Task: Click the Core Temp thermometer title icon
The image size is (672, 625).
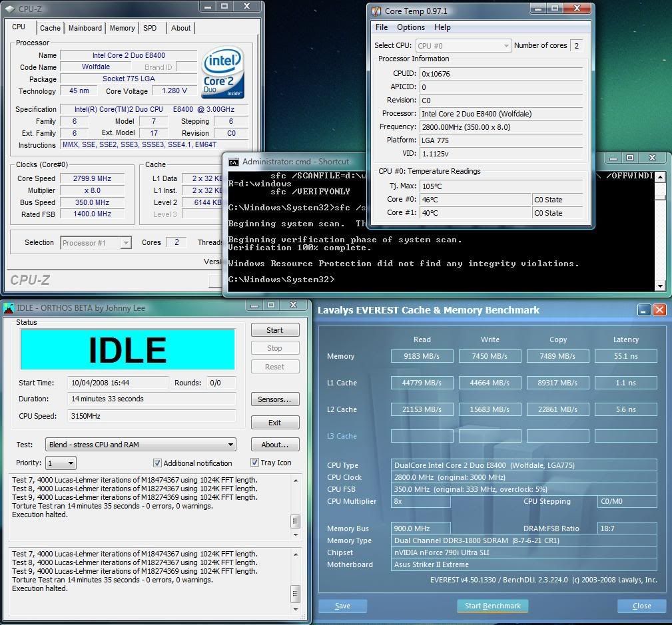Action: tap(376, 11)
